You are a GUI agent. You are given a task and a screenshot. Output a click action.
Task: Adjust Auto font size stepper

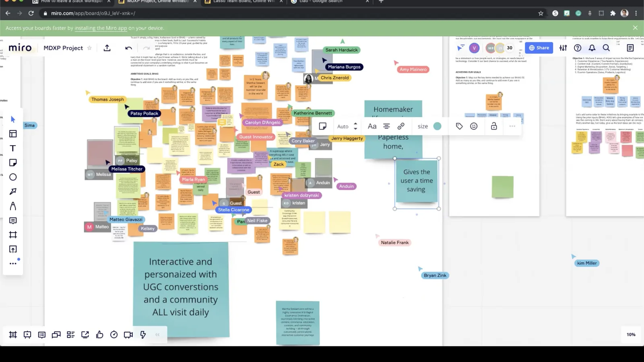355,126
